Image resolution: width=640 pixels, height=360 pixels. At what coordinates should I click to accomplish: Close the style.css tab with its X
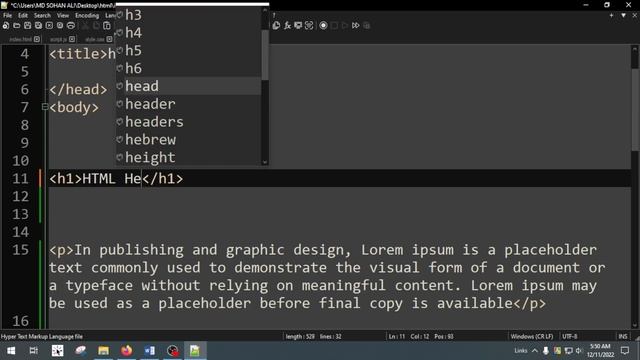109,39
